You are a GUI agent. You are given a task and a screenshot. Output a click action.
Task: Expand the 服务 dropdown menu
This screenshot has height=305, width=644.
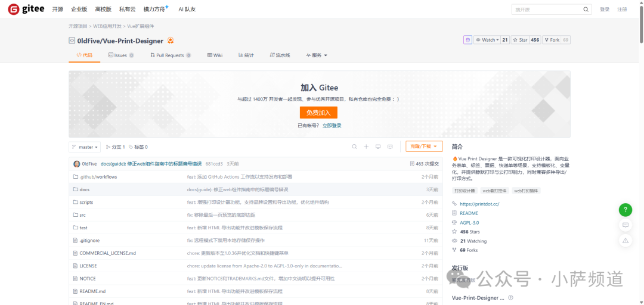tap(317, 55)
